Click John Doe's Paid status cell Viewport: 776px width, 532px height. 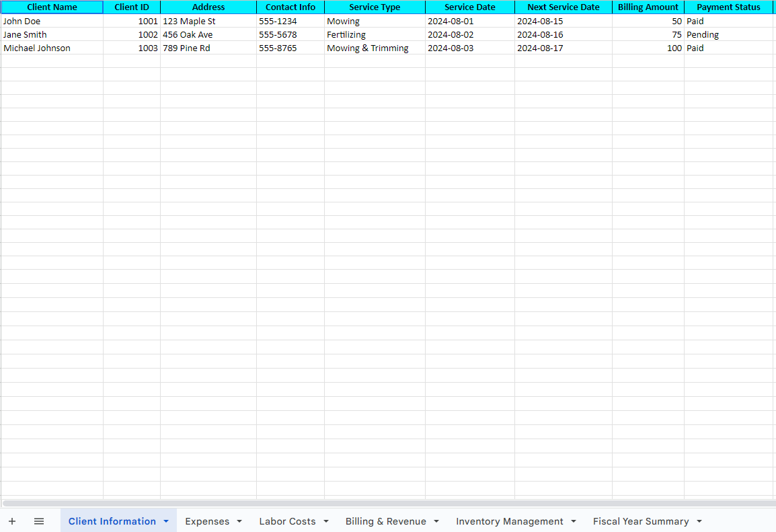pos(728,22)
